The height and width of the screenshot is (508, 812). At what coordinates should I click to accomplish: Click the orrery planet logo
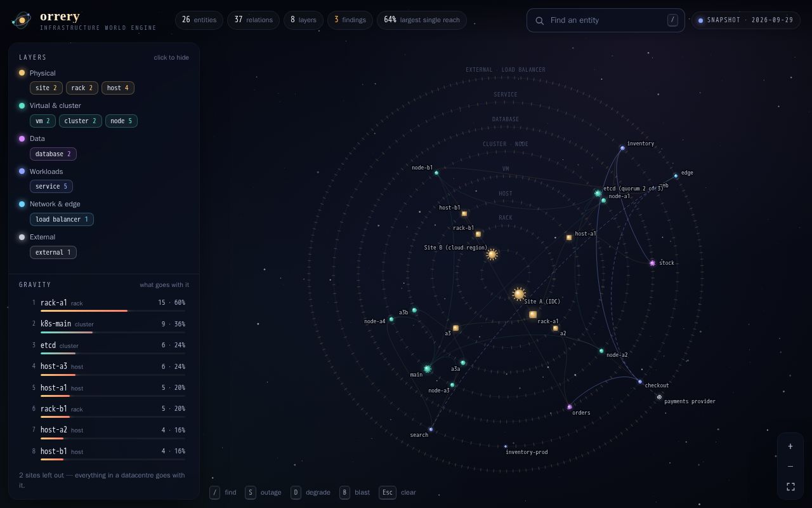22,20
